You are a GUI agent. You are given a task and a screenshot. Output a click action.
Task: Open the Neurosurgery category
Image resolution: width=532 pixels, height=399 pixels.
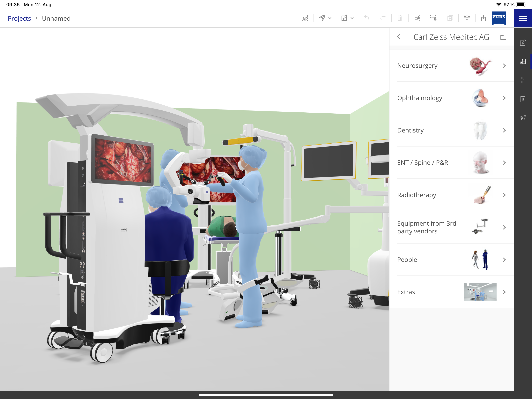[451, 66]
